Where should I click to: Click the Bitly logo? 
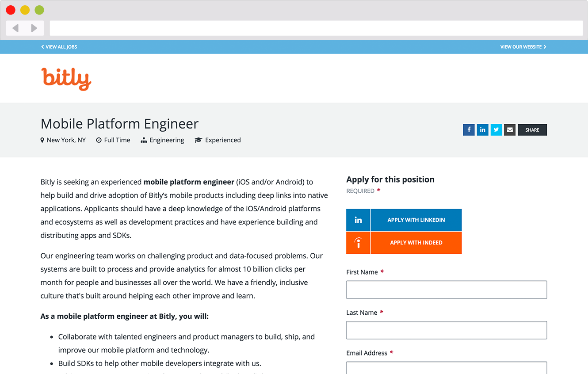(66, 79)
